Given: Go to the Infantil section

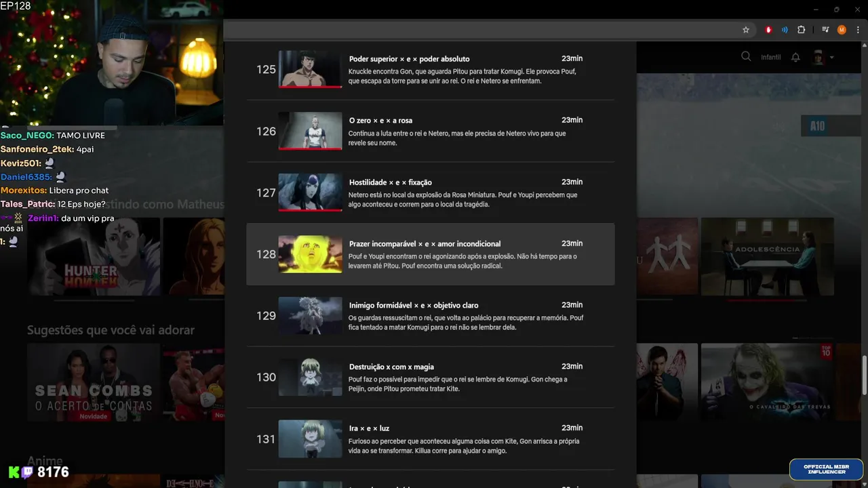Looking at the screenshot, I should (771, 57).
